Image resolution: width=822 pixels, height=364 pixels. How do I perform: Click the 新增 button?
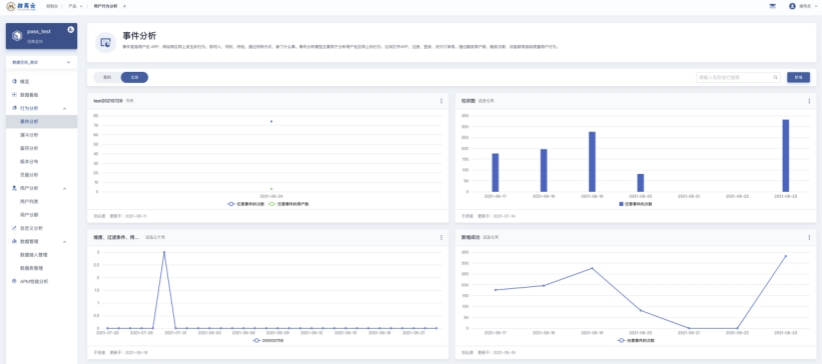point(798,77)
